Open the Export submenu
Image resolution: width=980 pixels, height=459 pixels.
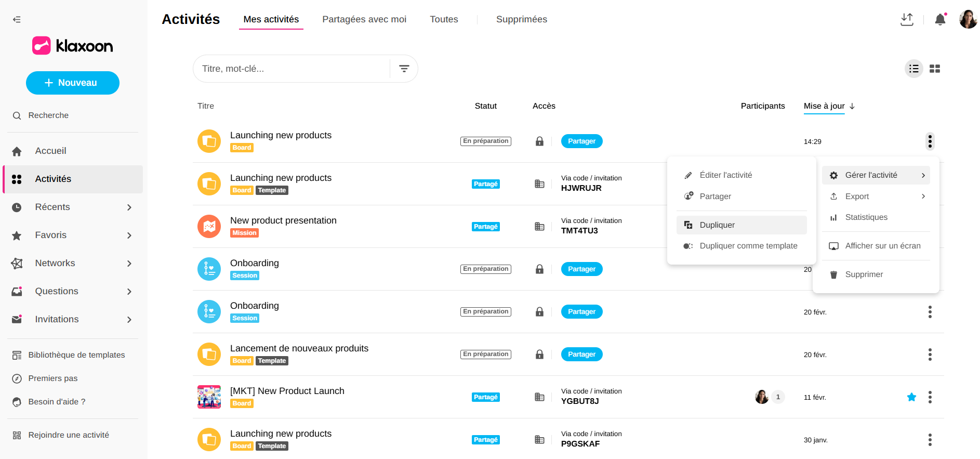click(x=876, y=196)
